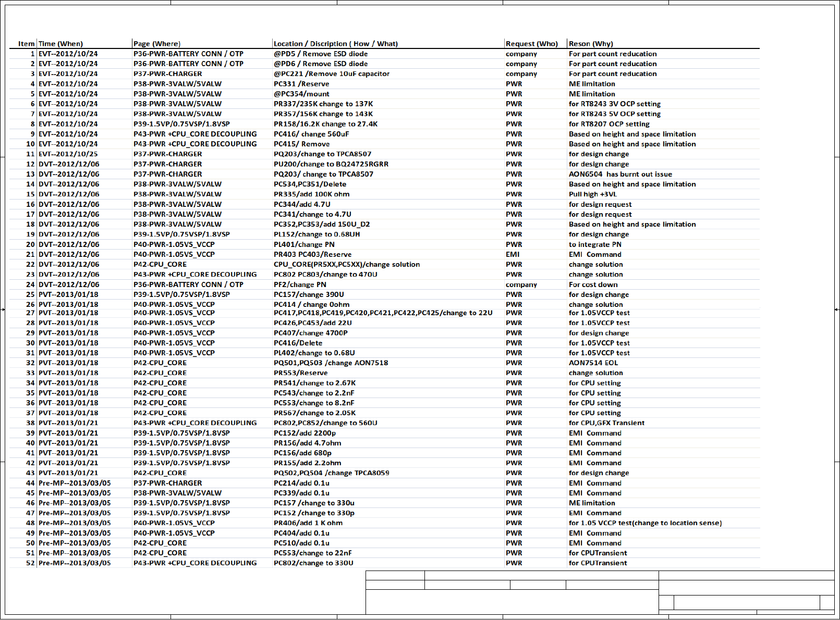The image size is (840, 620).
Task: Select the 'PR553/Reserve' cell
Action: click(x=301, y=373)
